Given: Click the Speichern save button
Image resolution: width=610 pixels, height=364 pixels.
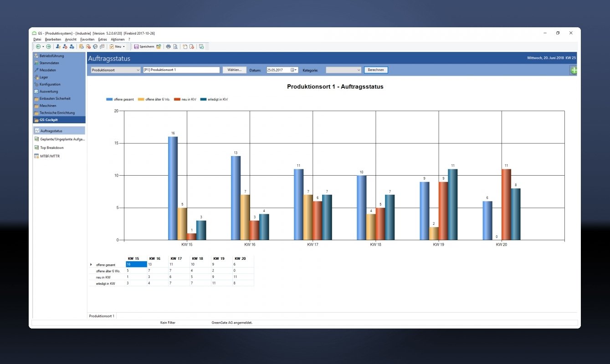Looking at the screenshot, I should [x=144, y=46].
